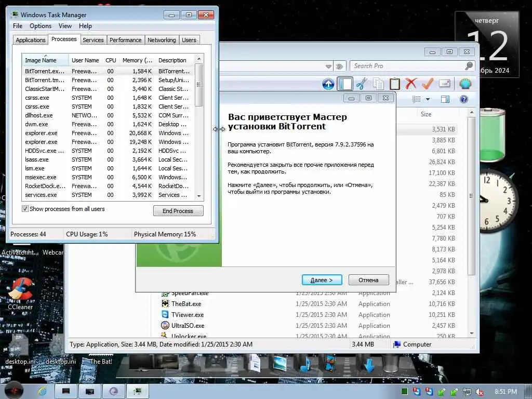Select the services.exe process row

tap(108, 195)
